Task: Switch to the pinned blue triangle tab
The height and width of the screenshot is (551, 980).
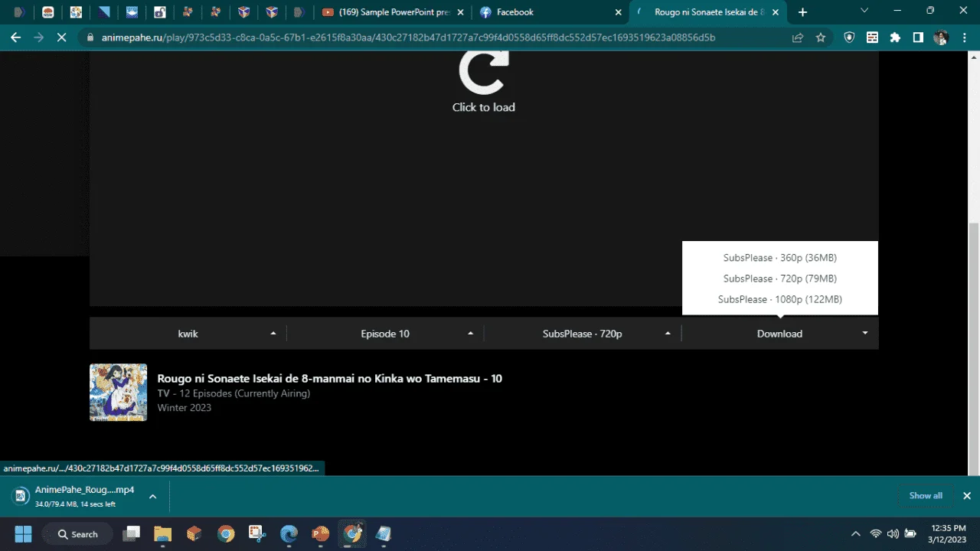Action: pos(103,12)
